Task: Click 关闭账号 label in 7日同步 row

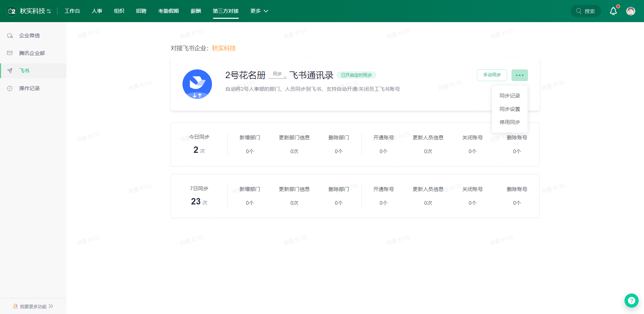Action: coord(473,189)
